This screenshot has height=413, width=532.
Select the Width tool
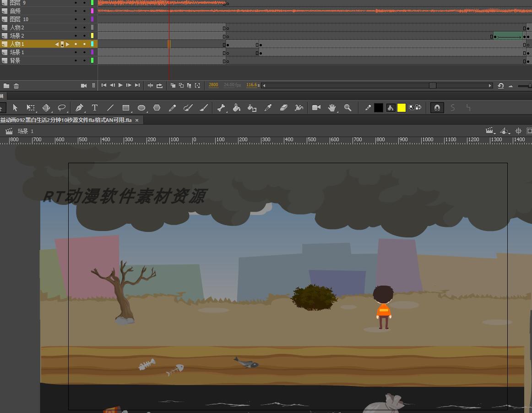[299, 108]
